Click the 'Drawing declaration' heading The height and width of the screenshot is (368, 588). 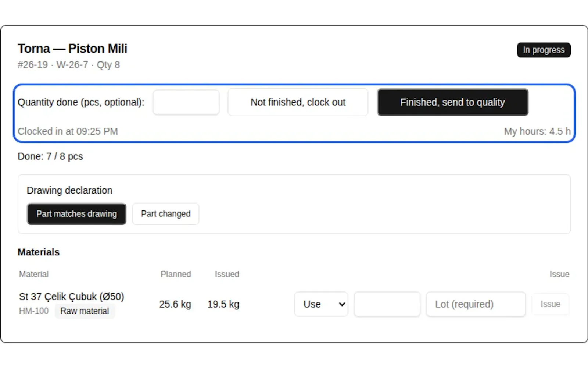tap(69, 190)
